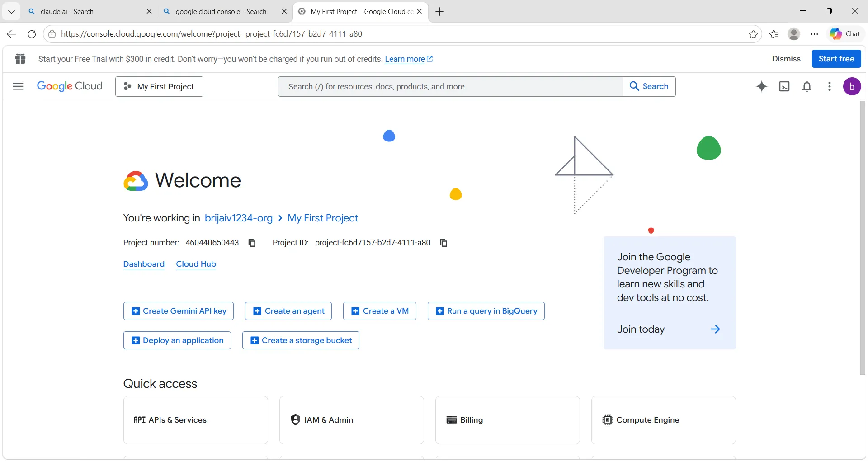Open the hamburger navigation menu

coord(18,86)
